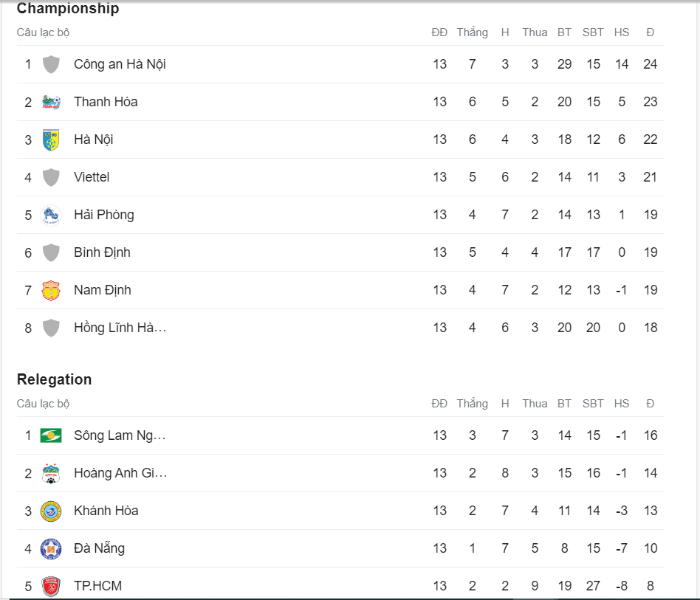Click the Đ points column header

pos(651,32)
